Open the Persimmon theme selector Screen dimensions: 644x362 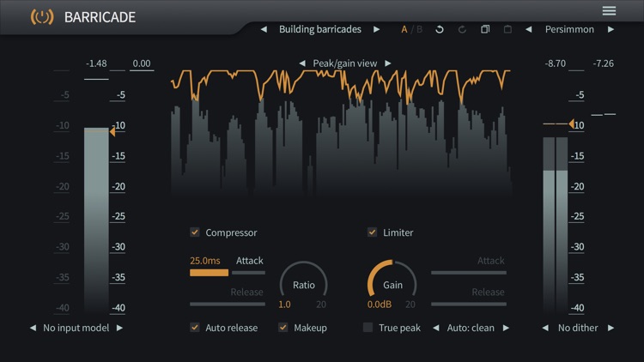[569, 29]
